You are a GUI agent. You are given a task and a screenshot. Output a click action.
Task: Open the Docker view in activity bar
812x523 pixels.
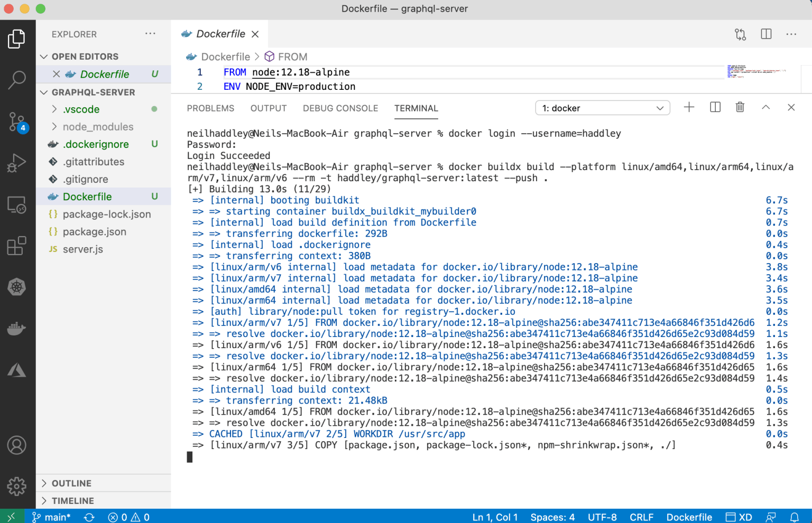pos(17,329)
